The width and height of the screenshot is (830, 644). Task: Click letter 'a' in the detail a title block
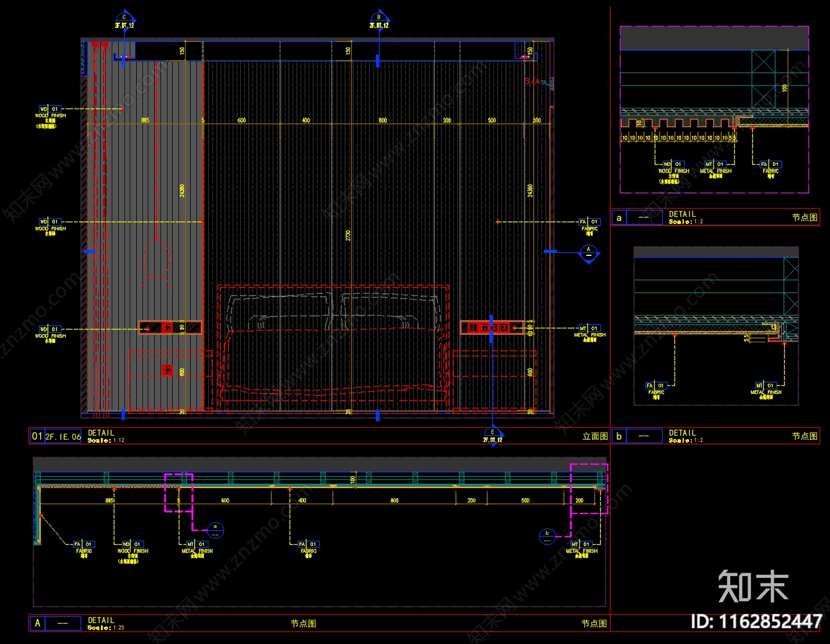tap(619, 218)
